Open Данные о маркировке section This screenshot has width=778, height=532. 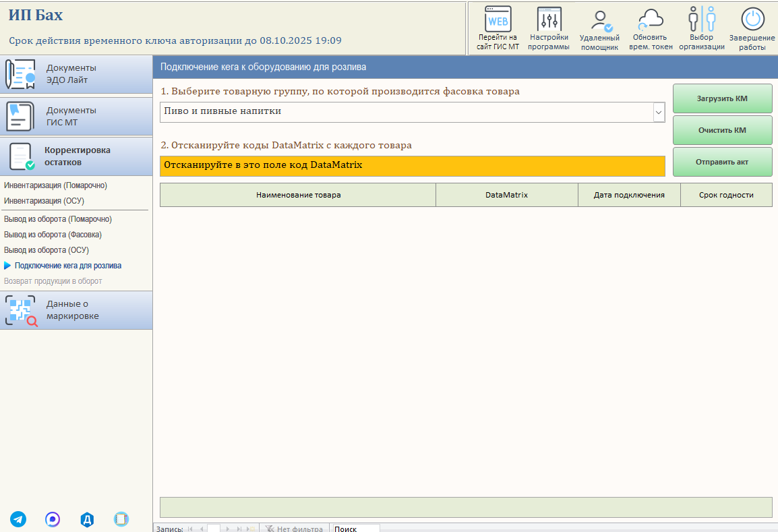76,310
